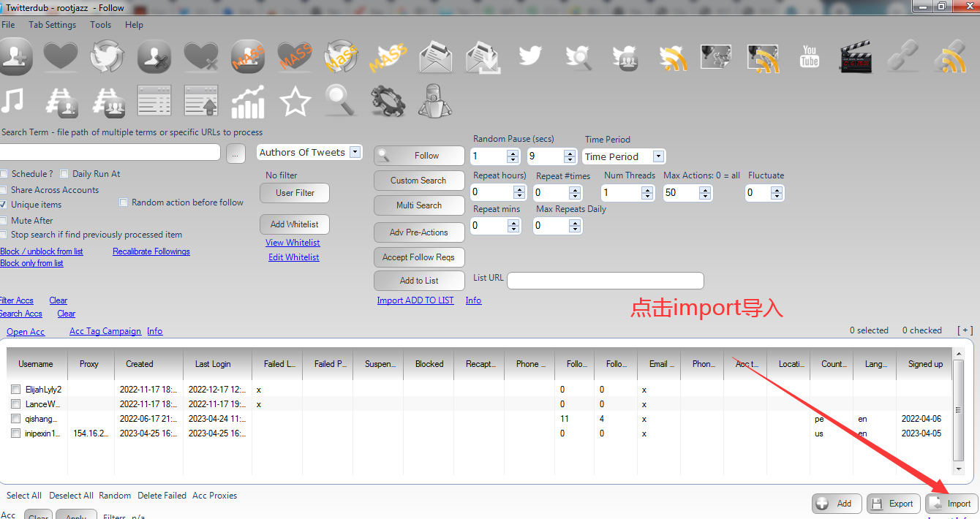
Task: Open the bar chart statistics icon
Action: point(248,101)
